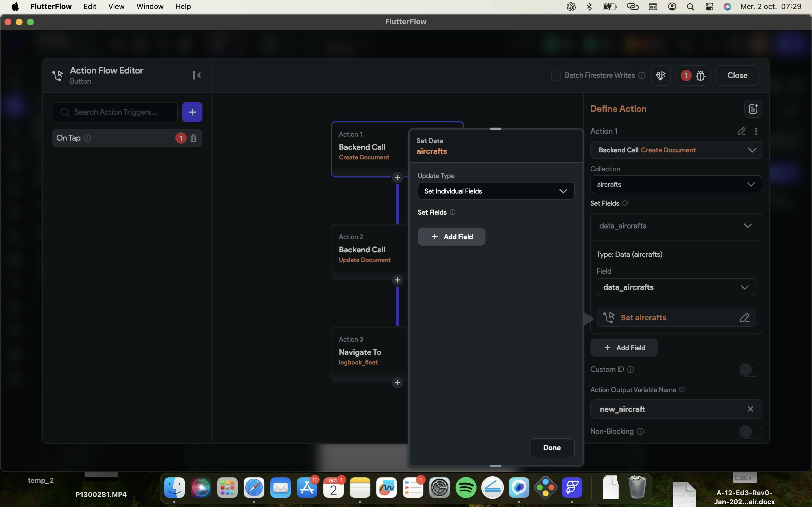Viewport: 812px width, 507px height.
Task: Click the action notes icon beside Define Action
Action: click(753, 109)
